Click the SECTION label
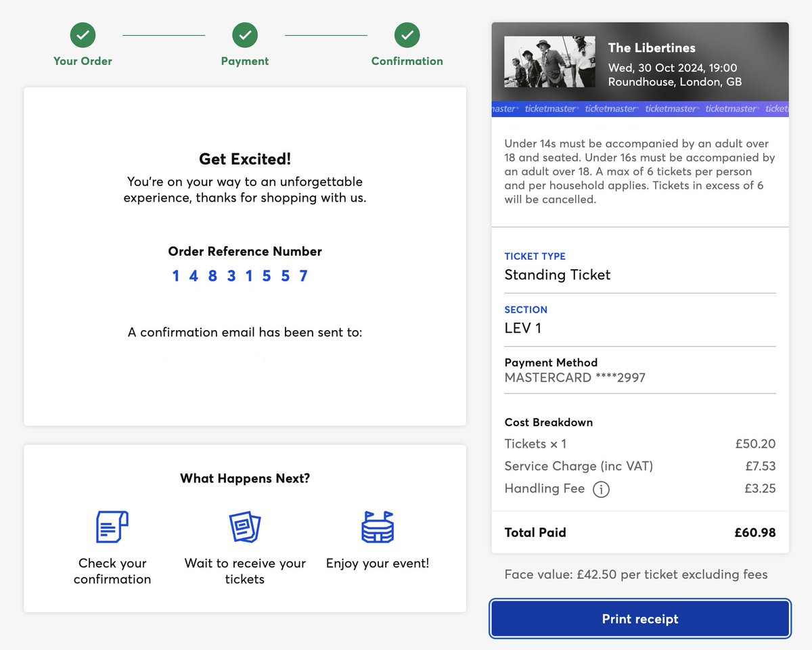The width and height of the screenshot is (812, 650). tap(526, 310)
